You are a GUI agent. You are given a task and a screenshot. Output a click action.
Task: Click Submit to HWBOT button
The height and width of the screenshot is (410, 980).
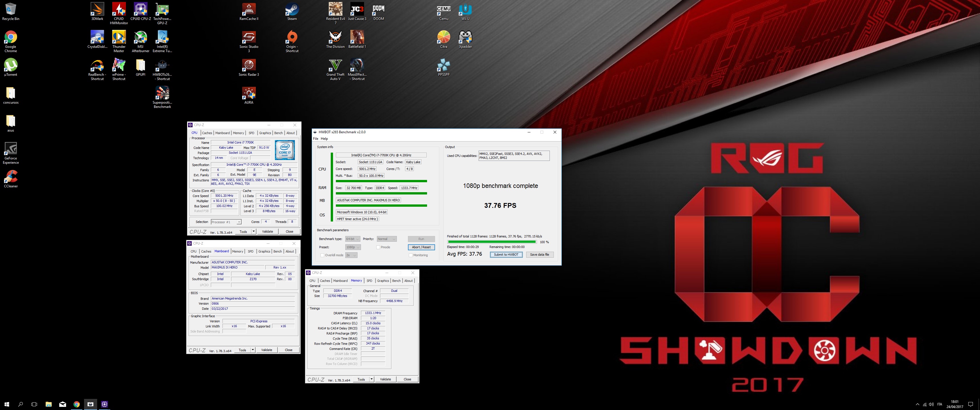point(506,255)
